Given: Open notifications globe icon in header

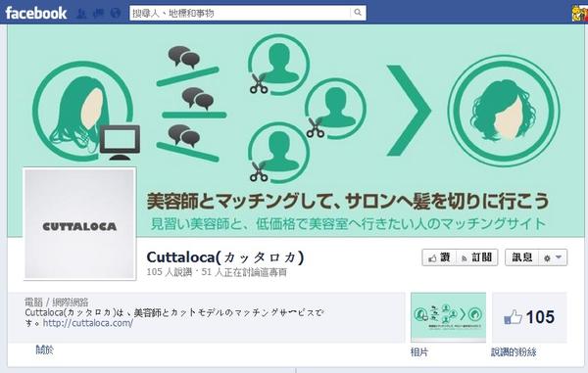Looking at the screenshot, I should (x=116, y=14).
